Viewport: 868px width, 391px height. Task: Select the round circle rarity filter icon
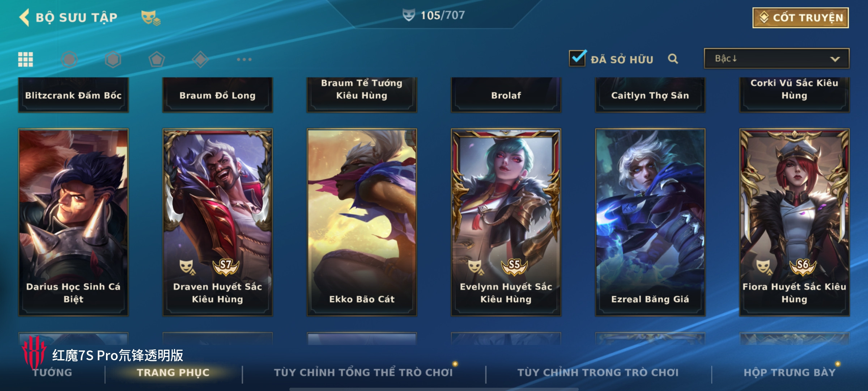coord(69,59)
